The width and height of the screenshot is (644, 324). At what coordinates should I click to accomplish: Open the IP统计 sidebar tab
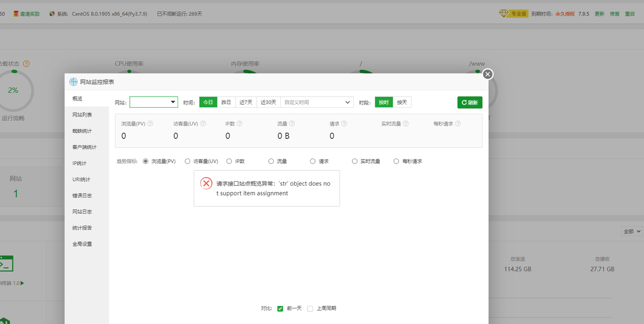(87, 163)
